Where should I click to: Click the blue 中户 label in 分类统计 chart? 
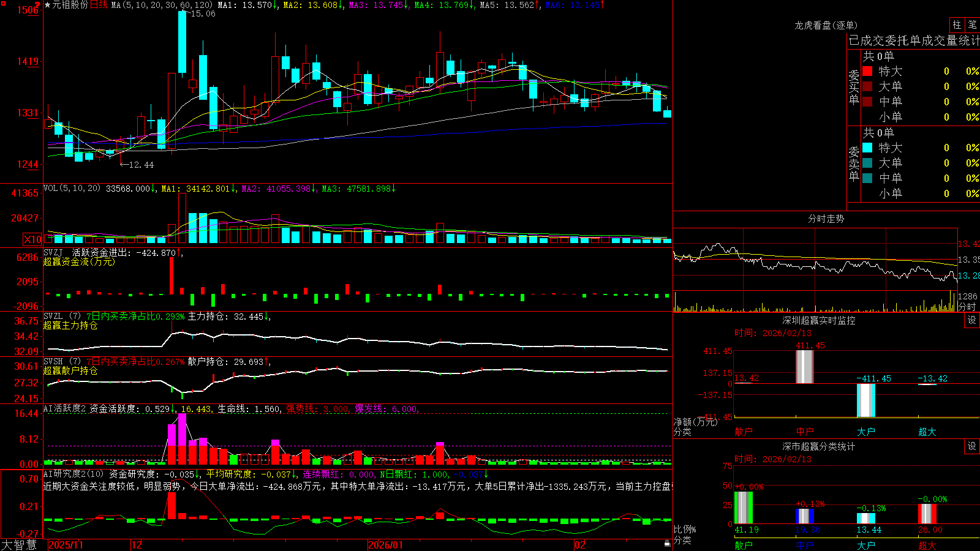click(x=805, y=545)
